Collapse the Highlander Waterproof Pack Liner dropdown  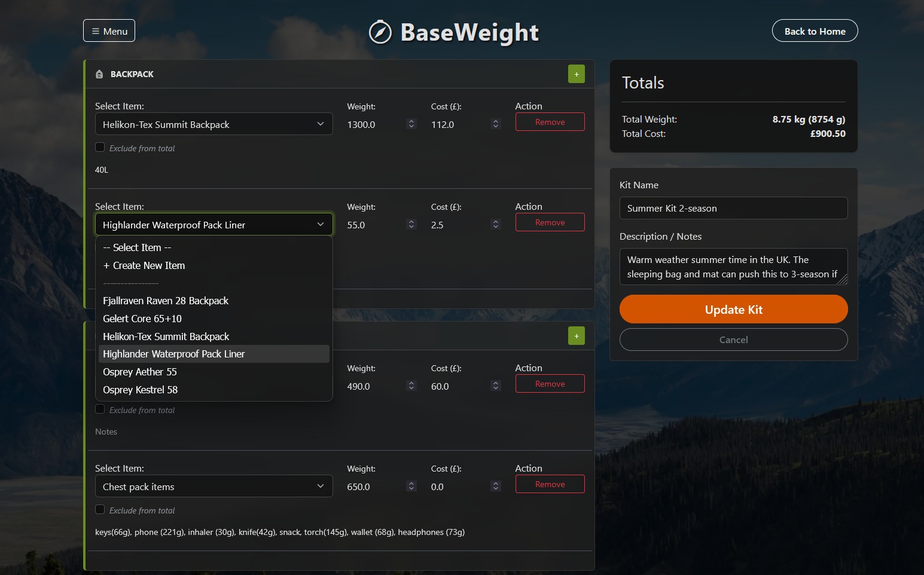point(214,225)
